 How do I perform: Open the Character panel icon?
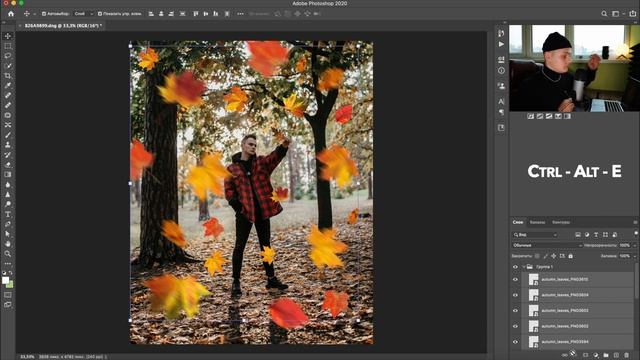click(x=501, y=101)
